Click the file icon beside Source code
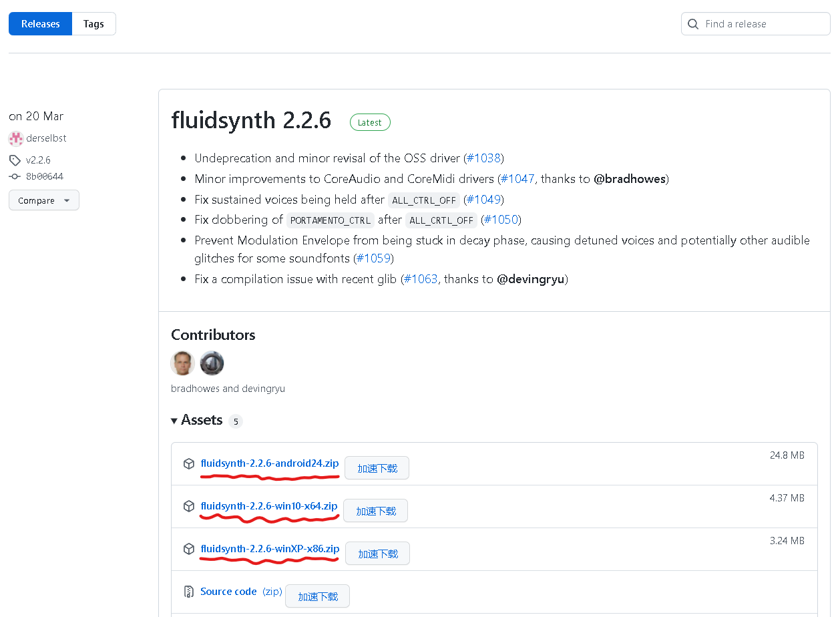840x617 pixels. (x=189, y=592)
